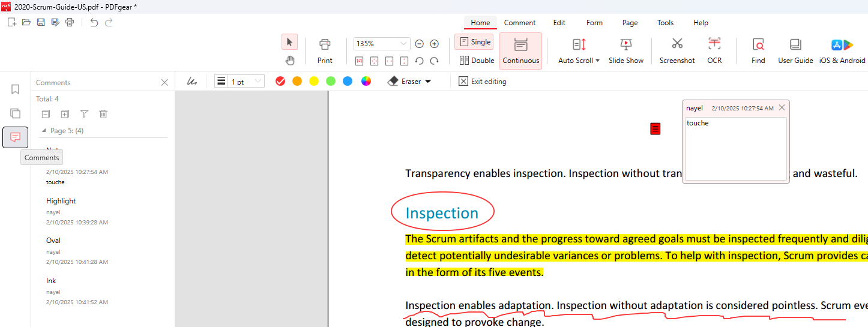This screenshot has width=868, height=327.
Task: Delete comments using the trash icon
Action: [x=103, y=114]
